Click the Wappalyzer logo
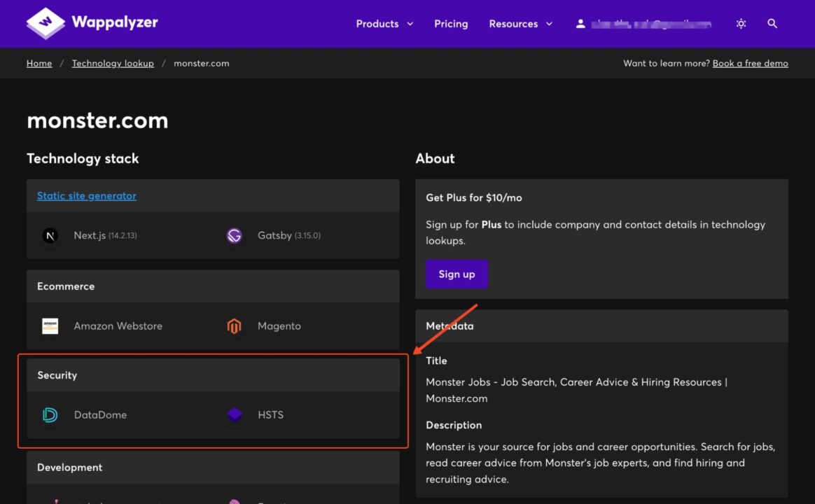 (90, 23)
